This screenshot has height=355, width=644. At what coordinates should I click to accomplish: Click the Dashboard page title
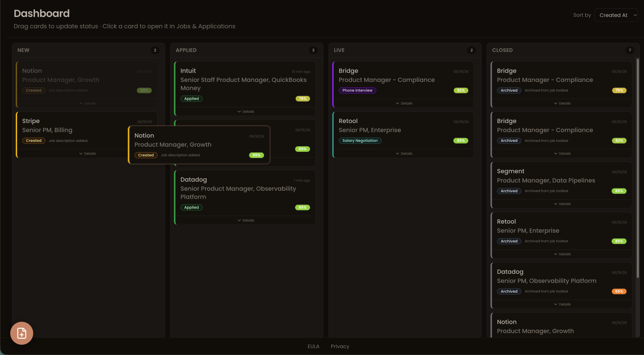pyautogui.click(x=42, y=13)
